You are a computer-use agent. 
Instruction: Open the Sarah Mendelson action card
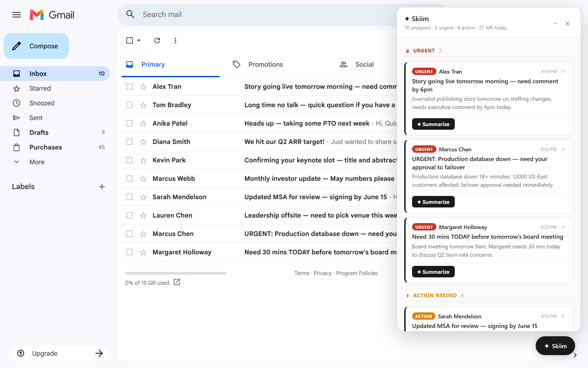coord(489,319)
